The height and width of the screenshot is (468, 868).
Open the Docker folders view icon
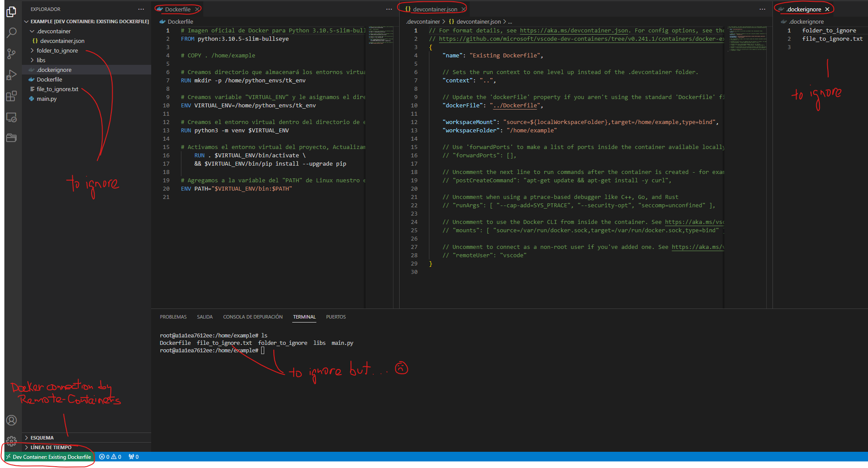(x=12, y=138)
